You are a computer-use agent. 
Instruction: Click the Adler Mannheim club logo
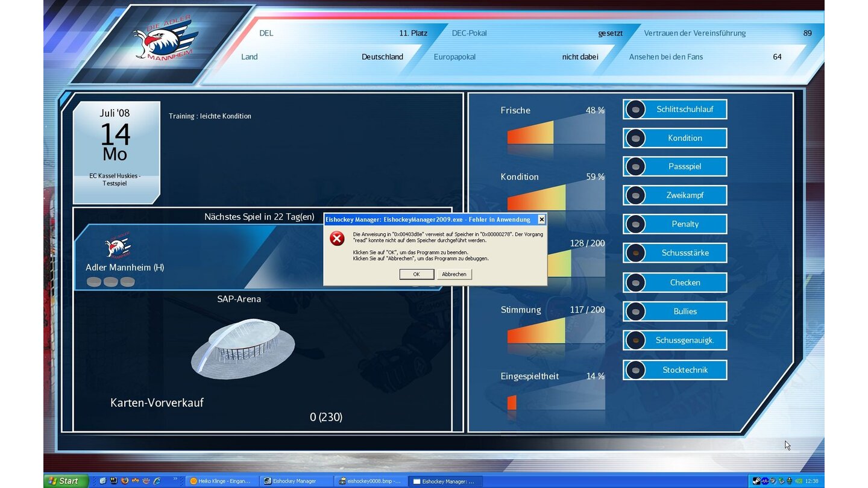(x=165, y=40)
